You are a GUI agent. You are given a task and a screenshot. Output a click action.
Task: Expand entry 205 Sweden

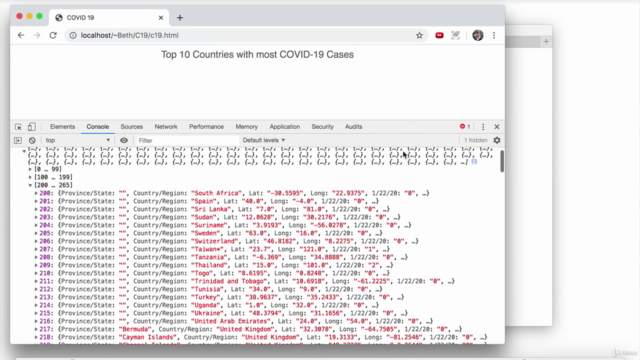36,233
